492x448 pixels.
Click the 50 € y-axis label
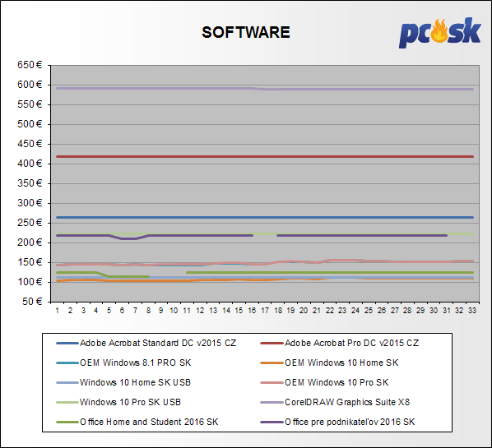(x=32, y=302)
